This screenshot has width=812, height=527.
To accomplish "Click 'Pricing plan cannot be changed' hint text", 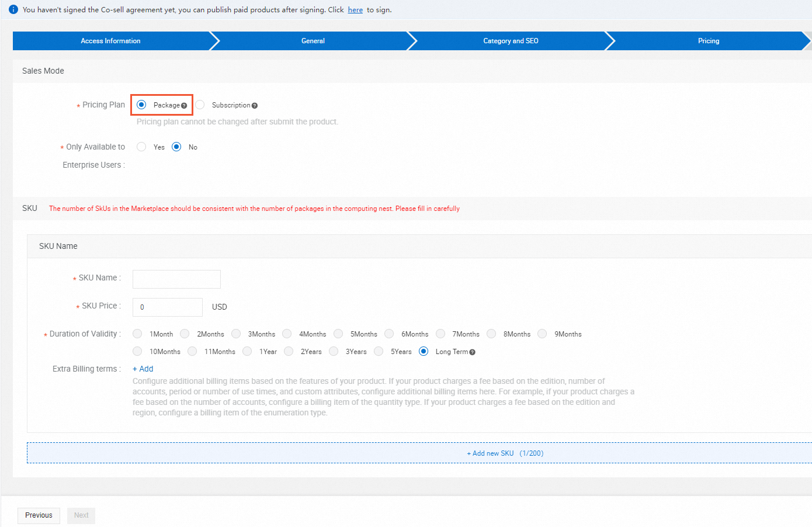I will [x=237, y=122].
